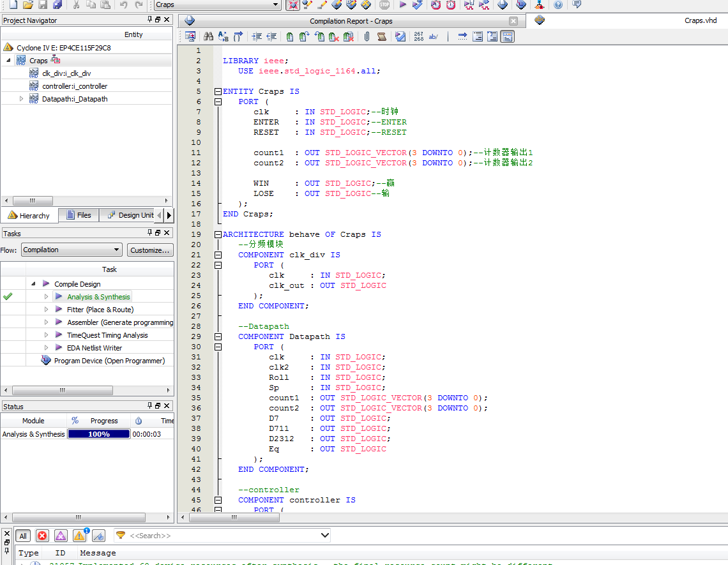Viewport: 728px width, 565px height.
Task: Show all messages with the All button
Action: tap(23, 536)
